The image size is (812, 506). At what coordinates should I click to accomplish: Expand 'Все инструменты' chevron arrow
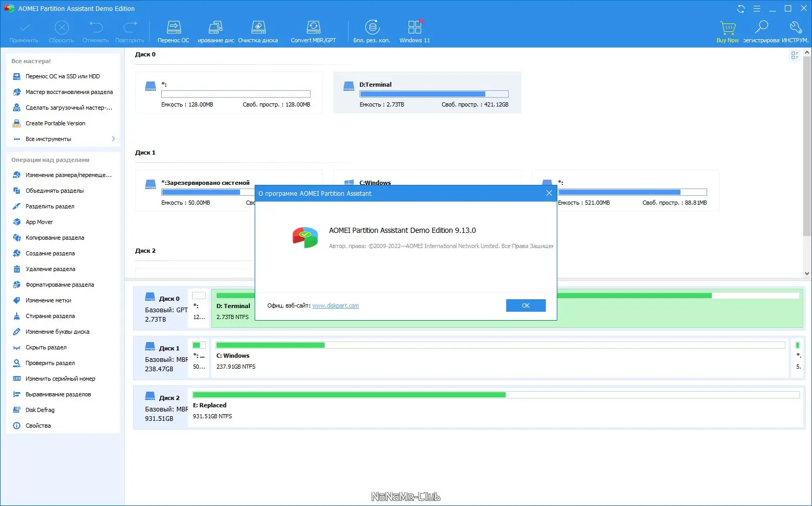pos(113,138)
